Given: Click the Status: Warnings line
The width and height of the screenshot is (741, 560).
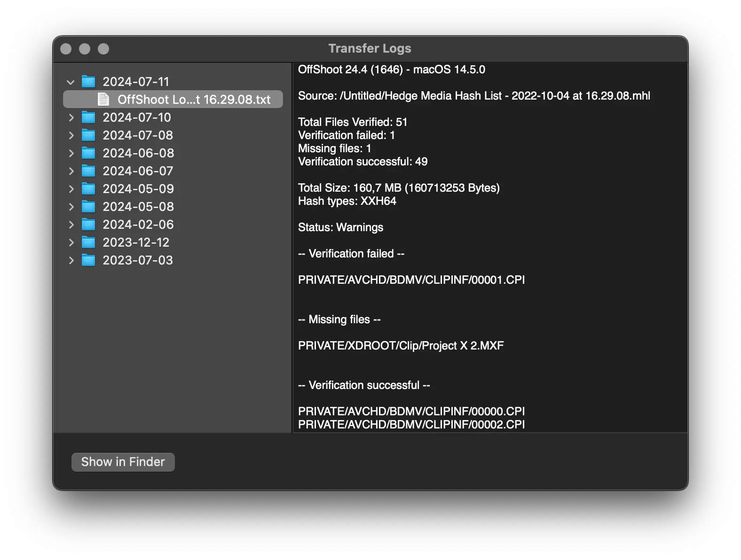Looking at the screenshot, I should point(340,227).
